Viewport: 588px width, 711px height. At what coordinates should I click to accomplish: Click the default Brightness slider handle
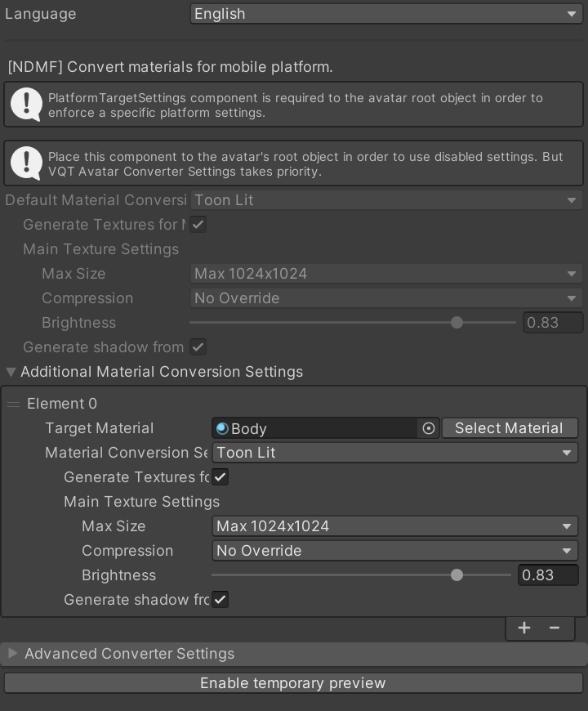(x=457, y=322)
